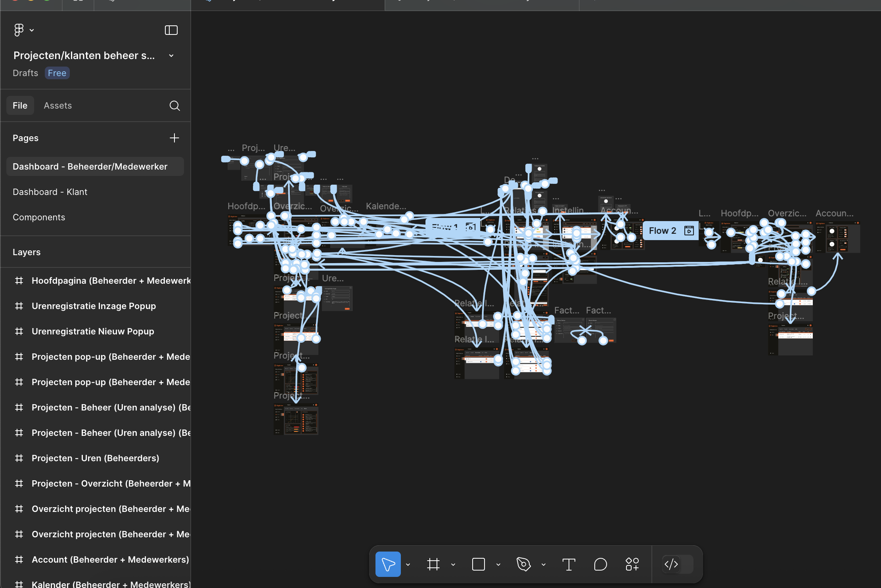Click frame icon beside Account (Beheerder + Medewerkers)
Viewport: 881px width, 588px height.
click(19, 559)
